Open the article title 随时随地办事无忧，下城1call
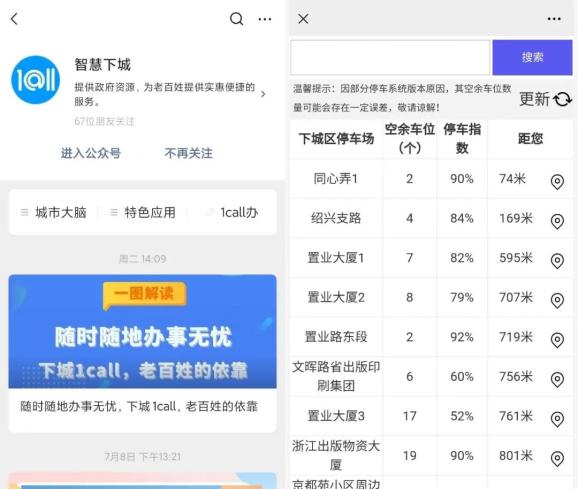 (x=139, y=406)
